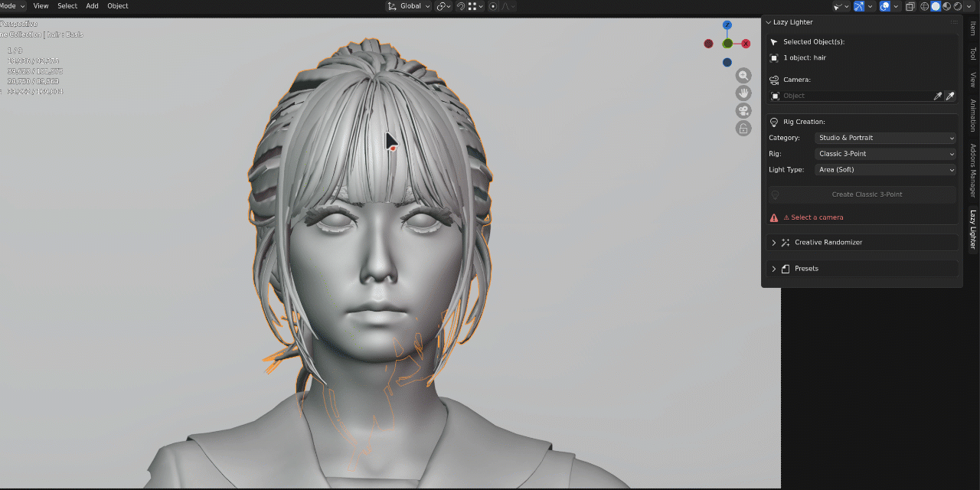This screenshot has height=490, width=980.
Task: Click the zoom viewport magnifier icon
Action: coord(743,75)
